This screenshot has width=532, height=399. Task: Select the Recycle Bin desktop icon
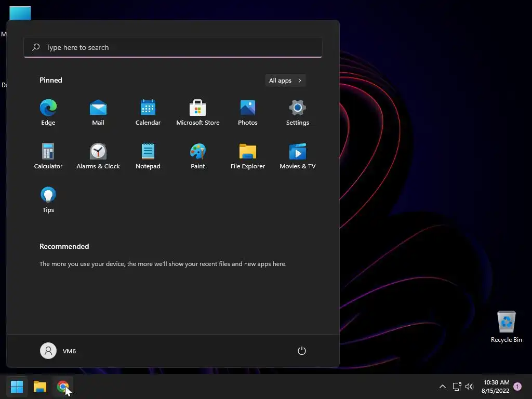(x=506, y=327)
